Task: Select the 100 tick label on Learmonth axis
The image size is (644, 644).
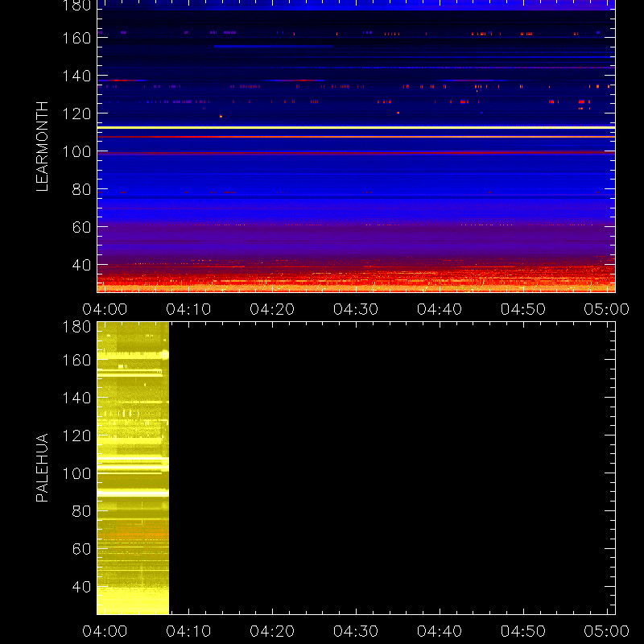Action: (76, 152)
